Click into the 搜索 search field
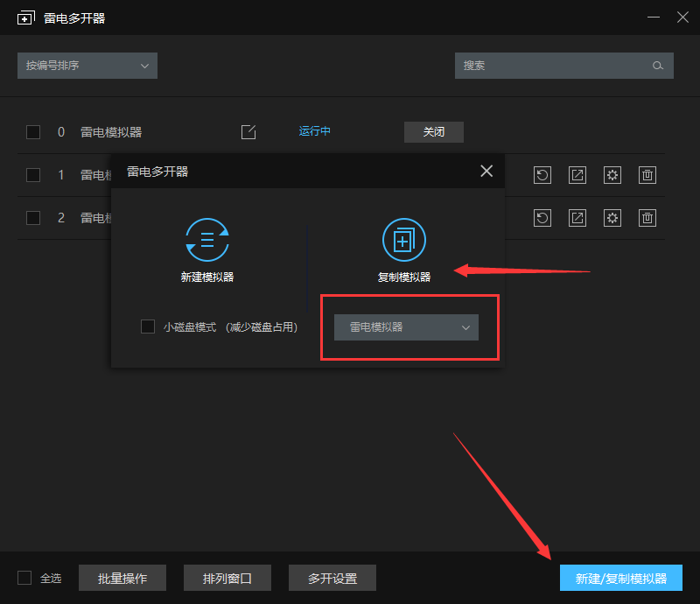 point(551,66)
